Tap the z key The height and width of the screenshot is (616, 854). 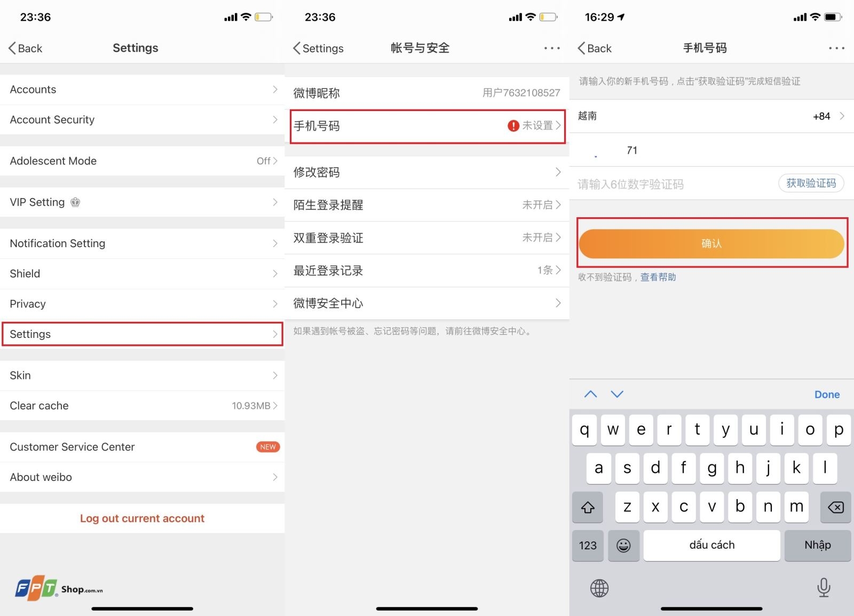tap(627, 507)
